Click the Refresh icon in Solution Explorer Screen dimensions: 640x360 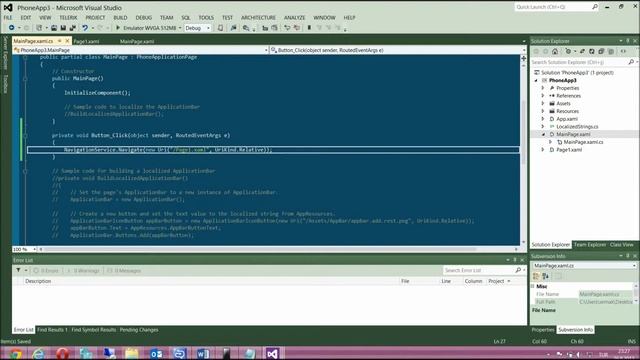(x=591, y=51)
